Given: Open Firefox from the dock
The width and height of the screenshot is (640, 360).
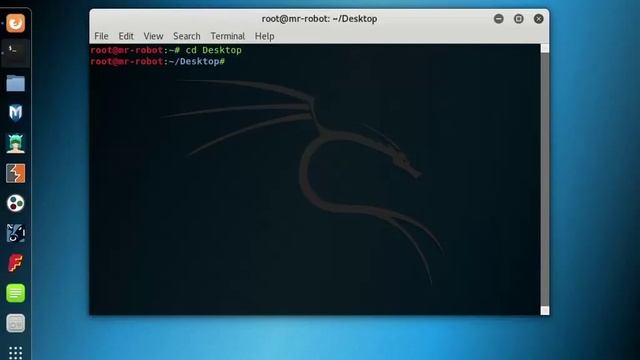Looking at the screenshot, I should tap(16, 23).
